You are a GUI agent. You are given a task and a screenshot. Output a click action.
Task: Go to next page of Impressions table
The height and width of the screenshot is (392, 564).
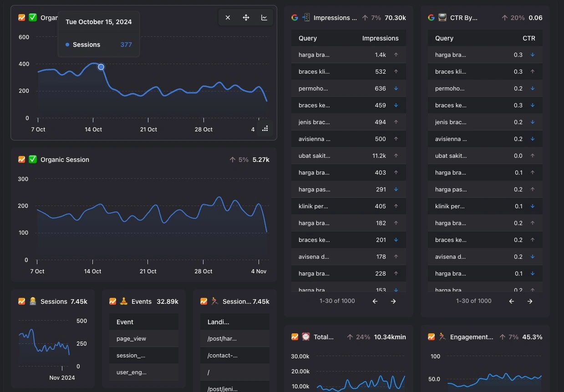pos(393,301)
